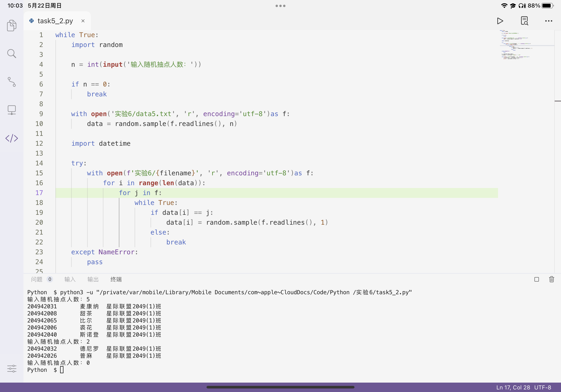Run the script with play button
Image resolution: width=561 pixels, height=392 pixels.
coord(500,21)
